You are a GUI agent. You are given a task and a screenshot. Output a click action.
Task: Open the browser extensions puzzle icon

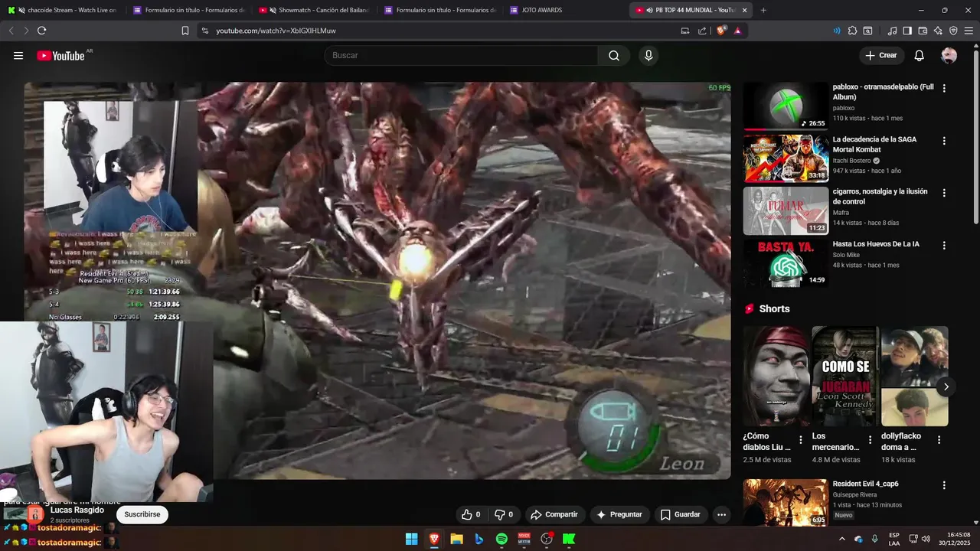pos(852,31)
